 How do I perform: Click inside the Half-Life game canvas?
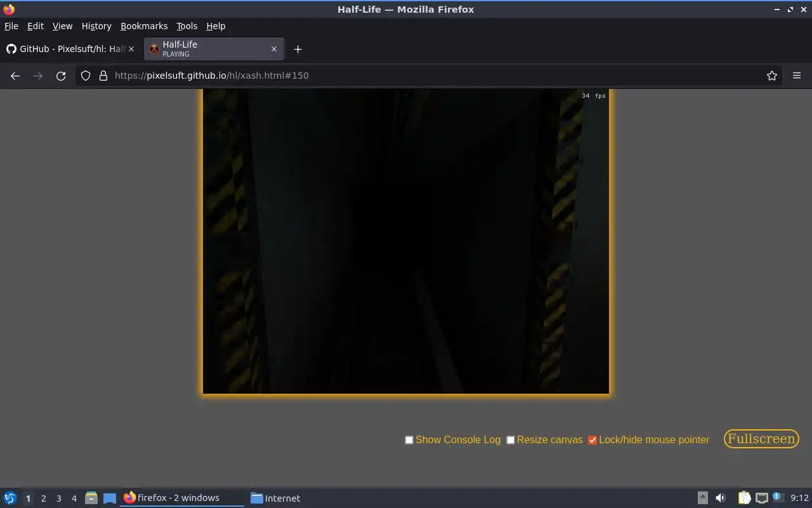[406, 241]
